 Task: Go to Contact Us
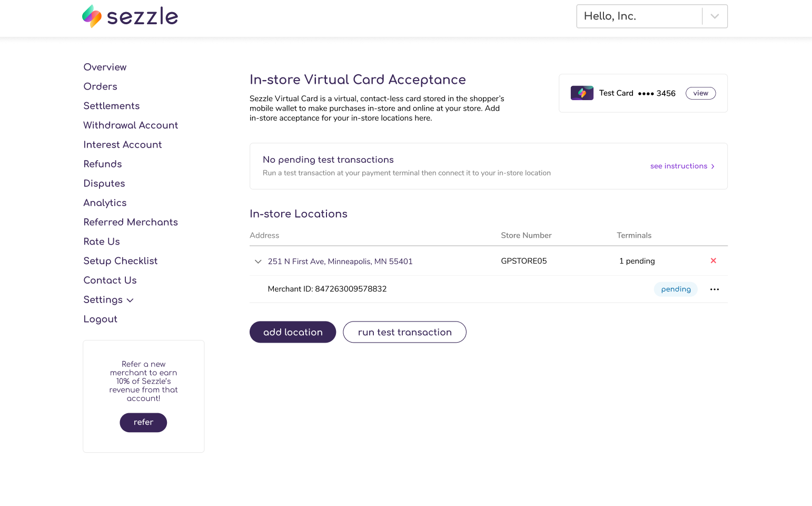110,280
